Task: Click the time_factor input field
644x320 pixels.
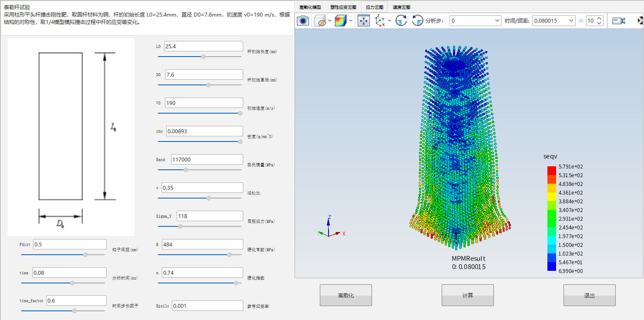Action: [76, 300]
